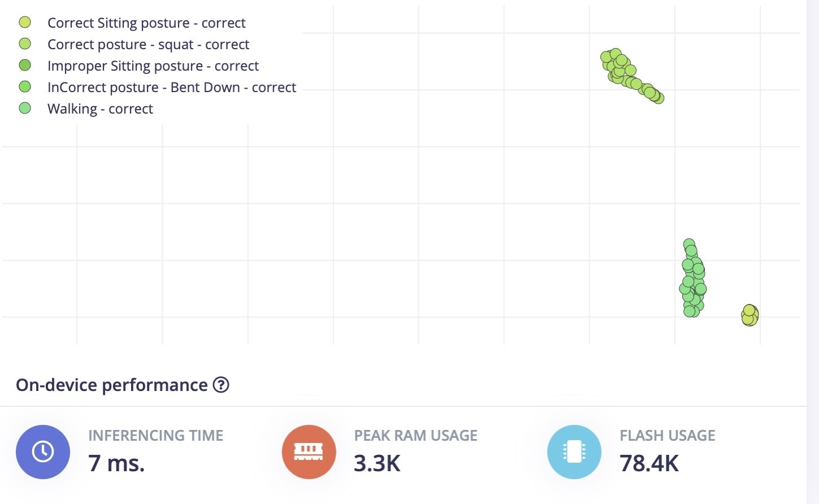819x504 pixels.
Task: Toggle InCorrect posture Bent Down legend marker
Action: pos(25,86)
